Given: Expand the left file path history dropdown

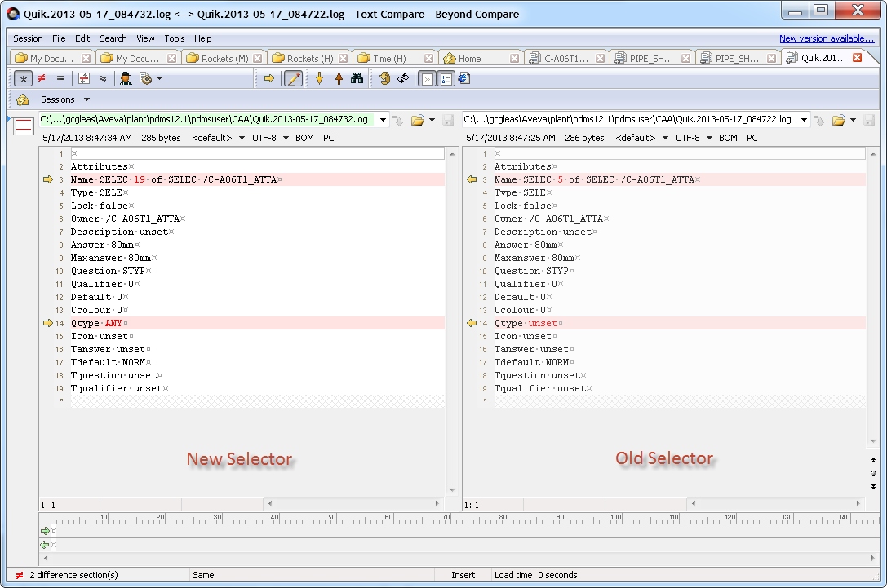Looking at the screenshot, I should click(x=383, y=120).
